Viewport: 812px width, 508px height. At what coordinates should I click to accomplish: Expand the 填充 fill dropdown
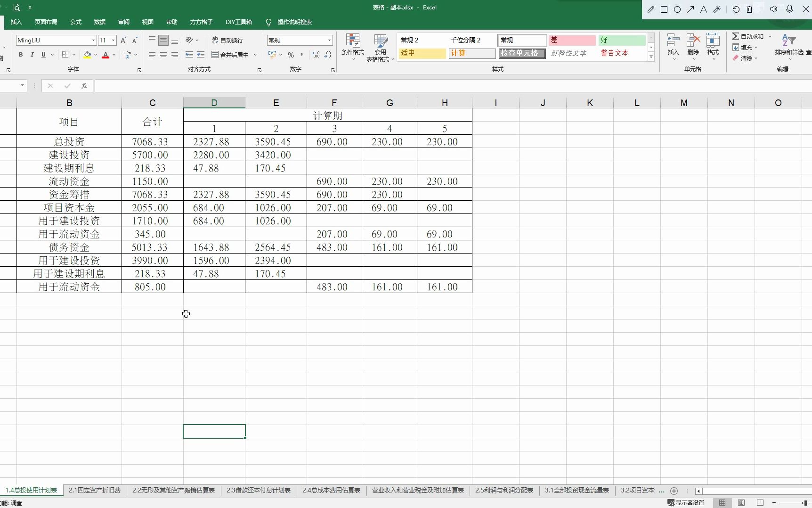tap(755, 48)
